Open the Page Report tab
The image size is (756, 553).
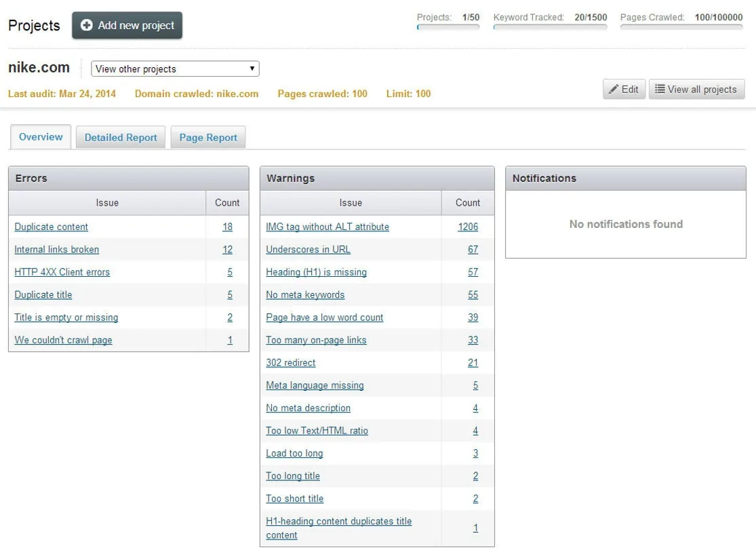tap(207, 138)
